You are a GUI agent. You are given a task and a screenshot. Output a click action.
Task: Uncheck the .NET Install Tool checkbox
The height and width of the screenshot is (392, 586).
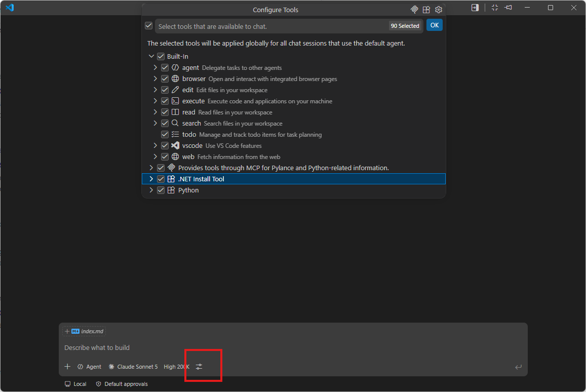click(x=161, y=179)
